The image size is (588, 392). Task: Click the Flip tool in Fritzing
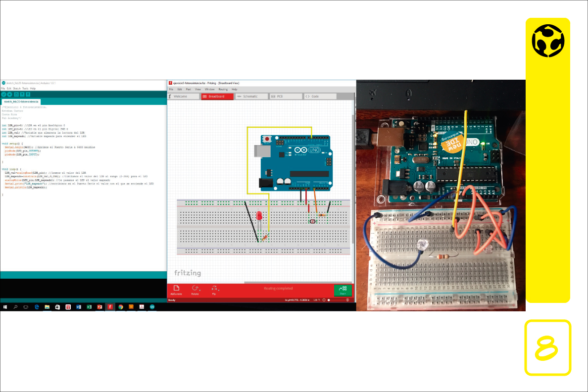point(214,290)
